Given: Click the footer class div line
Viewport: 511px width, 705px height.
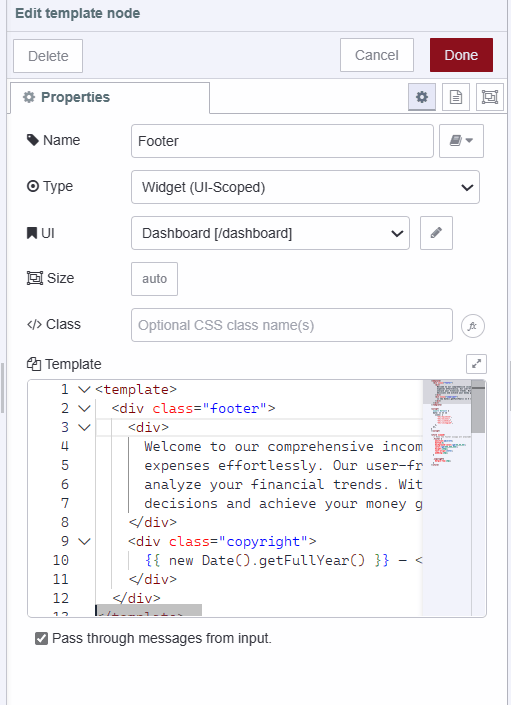Looking at the screenshot, I should pyautogui.click(x=193, y=408).
